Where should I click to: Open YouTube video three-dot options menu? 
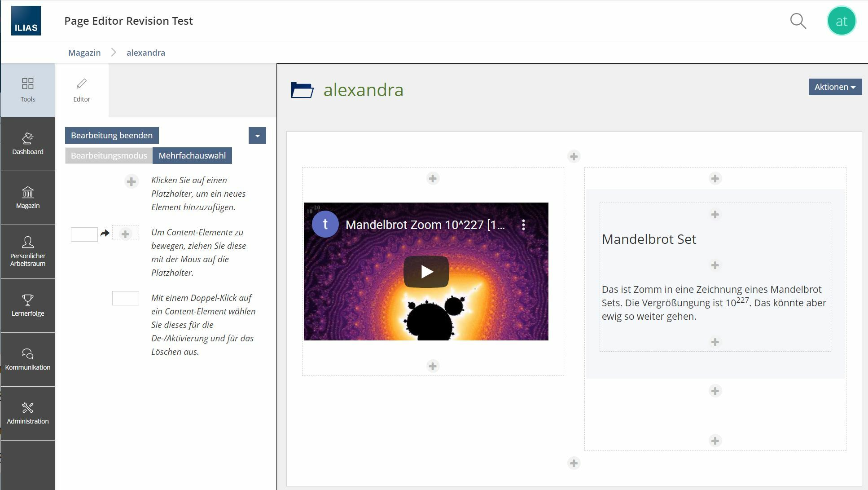coord(523,225)
